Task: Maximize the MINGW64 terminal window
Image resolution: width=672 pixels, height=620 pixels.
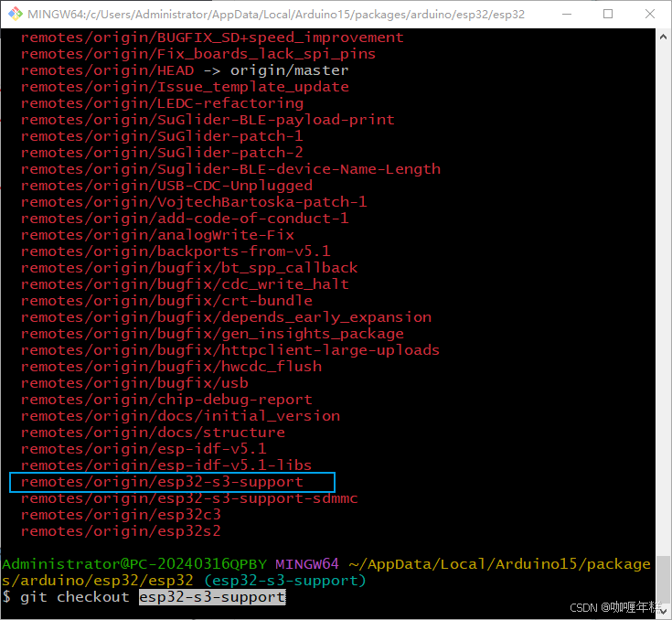Action: (x=608, y=14)
